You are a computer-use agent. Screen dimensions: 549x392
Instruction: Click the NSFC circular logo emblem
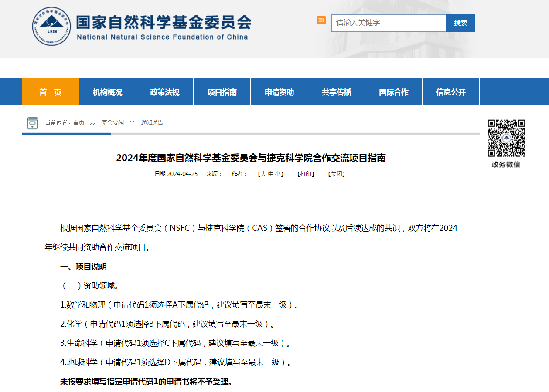51,26
